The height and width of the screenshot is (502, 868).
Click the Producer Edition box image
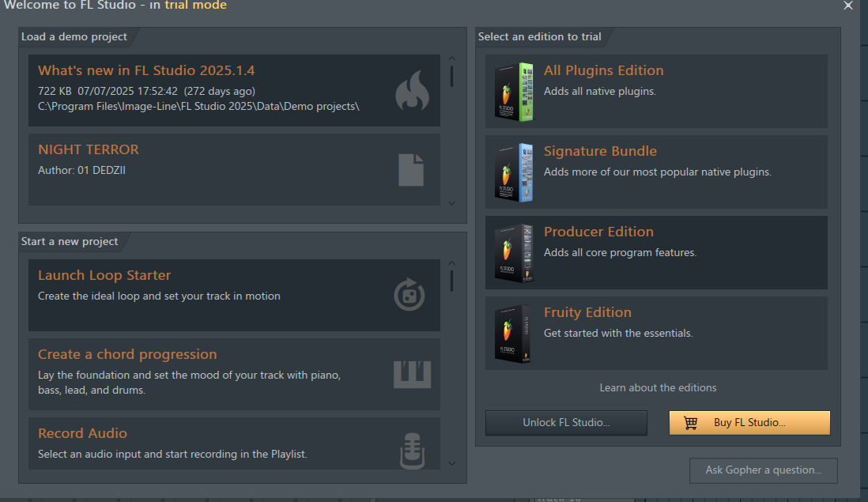point(514,253)
